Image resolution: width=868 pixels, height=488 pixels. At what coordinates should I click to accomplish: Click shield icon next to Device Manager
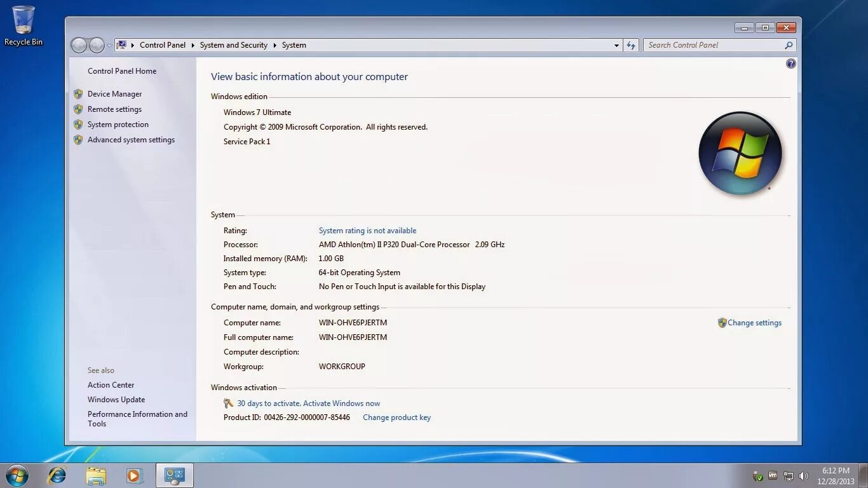(x=78, y=94)
